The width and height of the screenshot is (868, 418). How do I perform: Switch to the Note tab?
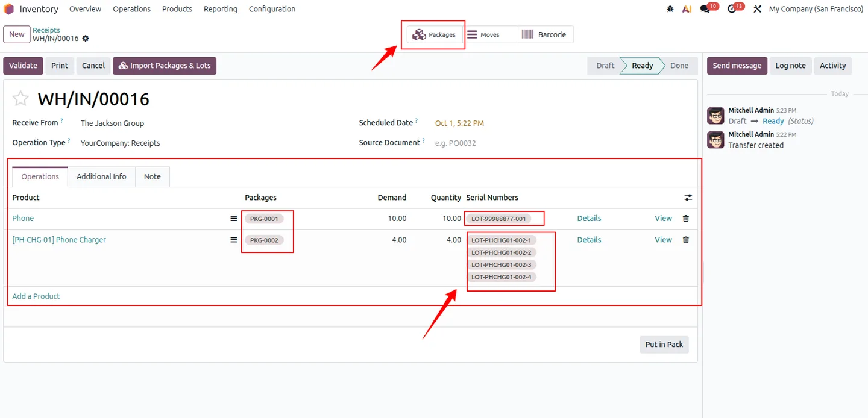[x=153, y=176]
